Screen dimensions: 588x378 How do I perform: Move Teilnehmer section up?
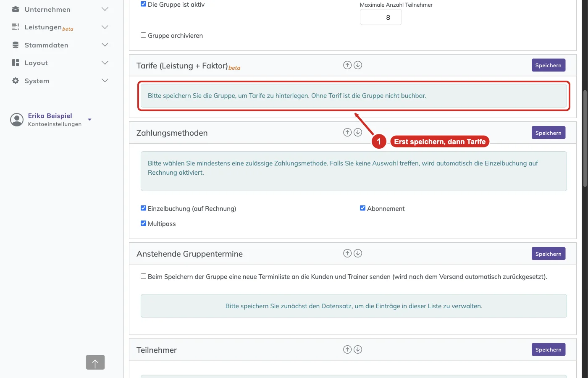347,349
